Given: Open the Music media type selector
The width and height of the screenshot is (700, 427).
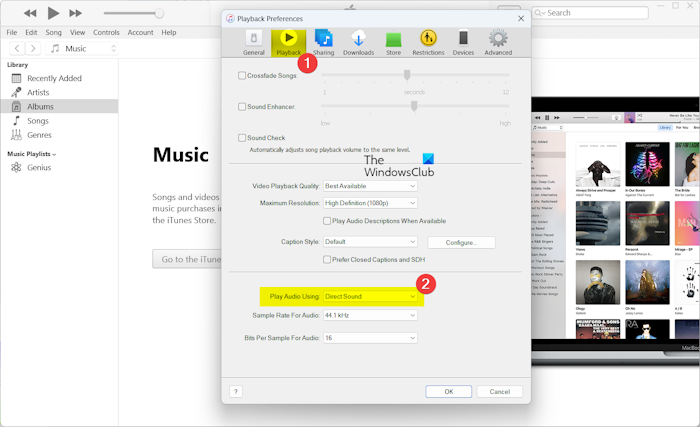Looking at the screenshot, I should point(82,48).
